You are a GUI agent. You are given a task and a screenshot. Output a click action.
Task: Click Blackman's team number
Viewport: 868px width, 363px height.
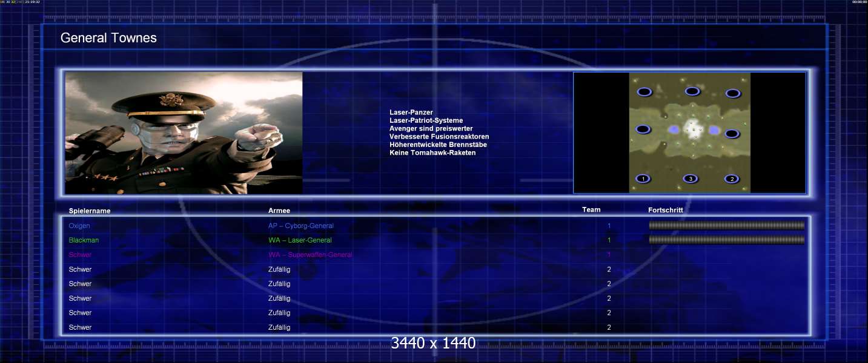point(609,240)
